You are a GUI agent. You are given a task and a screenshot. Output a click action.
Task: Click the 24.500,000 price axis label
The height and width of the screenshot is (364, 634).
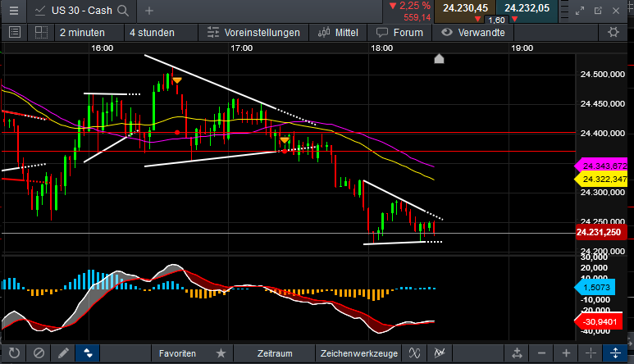click(x=603, y=74)
